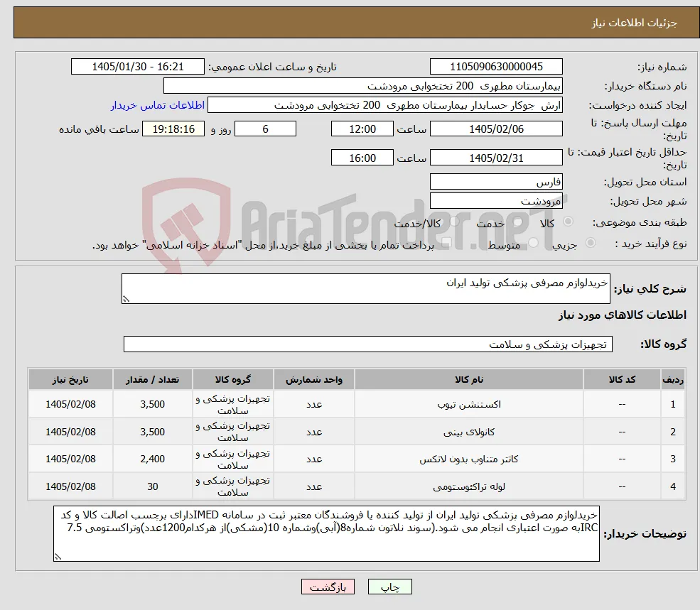Select the جزیی purchase type radio
The height and width of the screenshot is (610, 700).
click(x=590, y=243)
